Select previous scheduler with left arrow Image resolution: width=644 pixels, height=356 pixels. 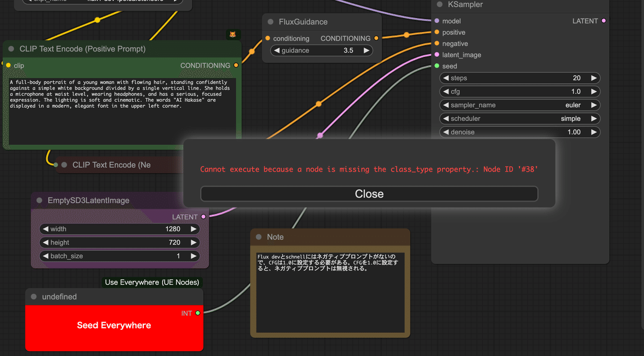pos(445,118)
